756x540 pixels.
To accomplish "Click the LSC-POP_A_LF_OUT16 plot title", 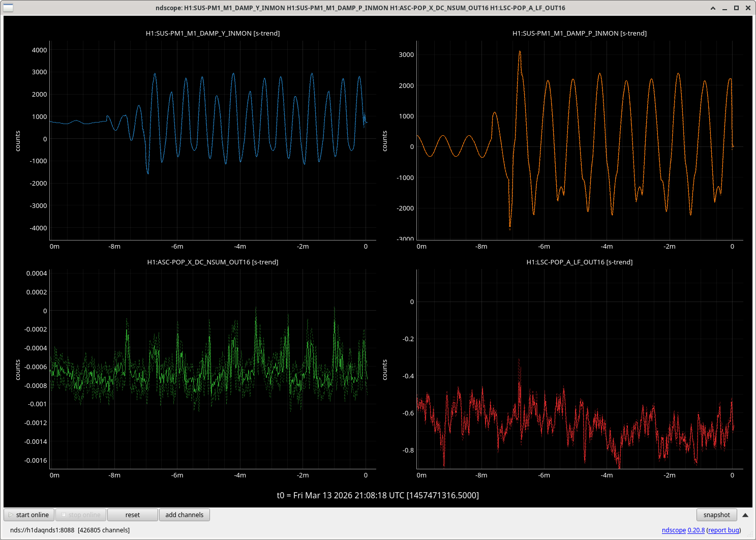I will (x=579, y=262).
